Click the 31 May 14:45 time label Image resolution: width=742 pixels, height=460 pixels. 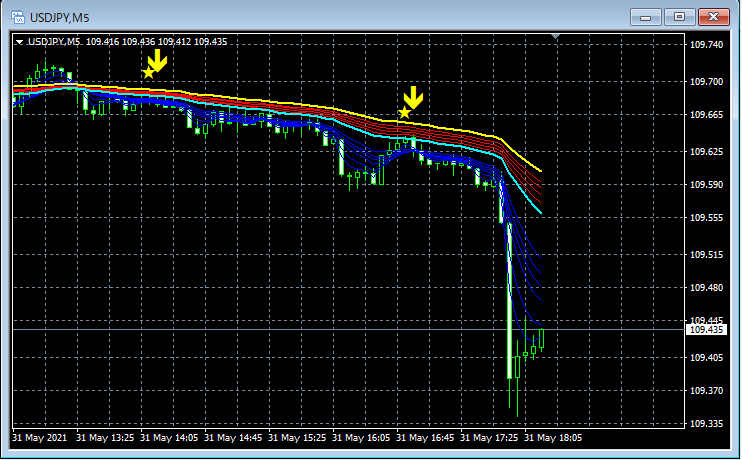[x=233, y=438]
